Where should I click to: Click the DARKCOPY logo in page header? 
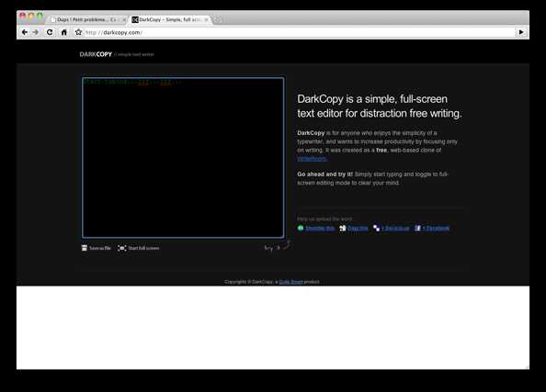[96, 54]
